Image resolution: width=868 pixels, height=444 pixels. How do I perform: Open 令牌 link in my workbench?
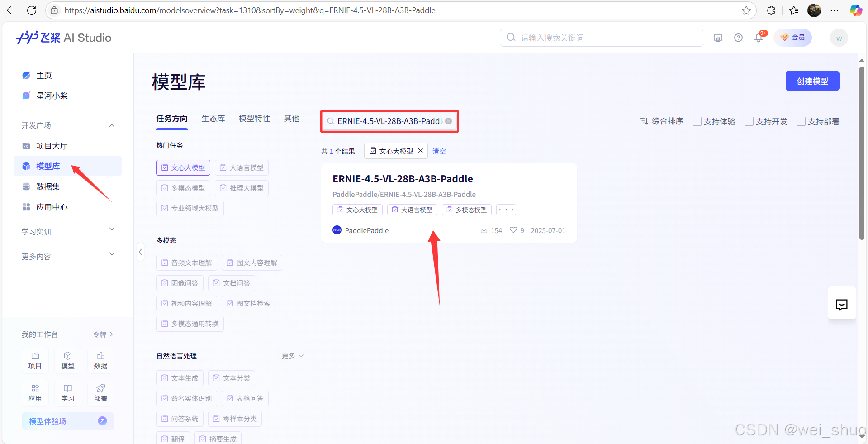[x=103, y=334]
